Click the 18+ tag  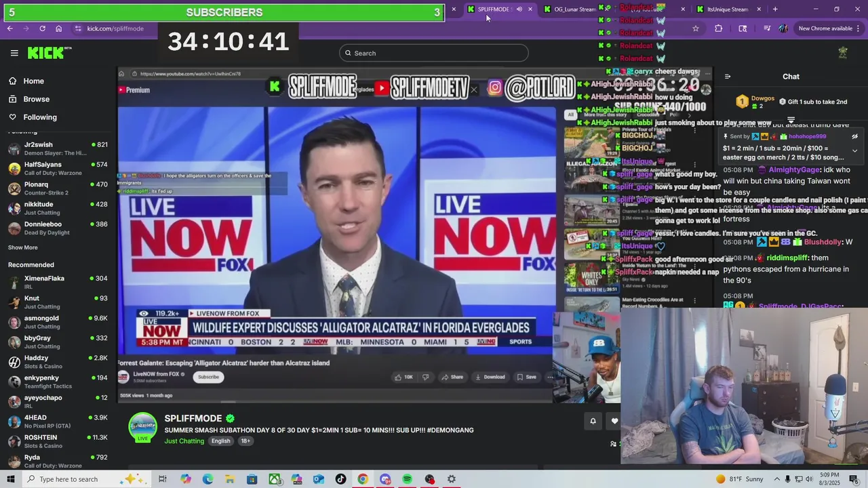[245, 441]
